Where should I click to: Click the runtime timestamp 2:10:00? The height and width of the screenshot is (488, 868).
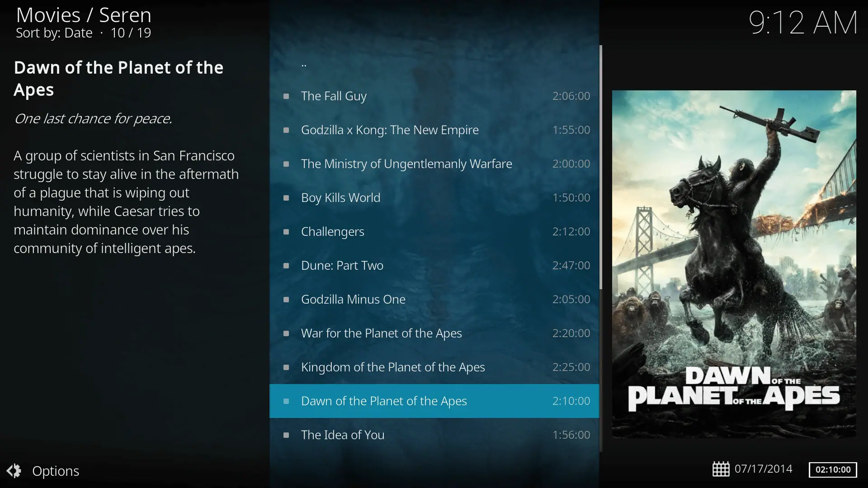[571, 400]
